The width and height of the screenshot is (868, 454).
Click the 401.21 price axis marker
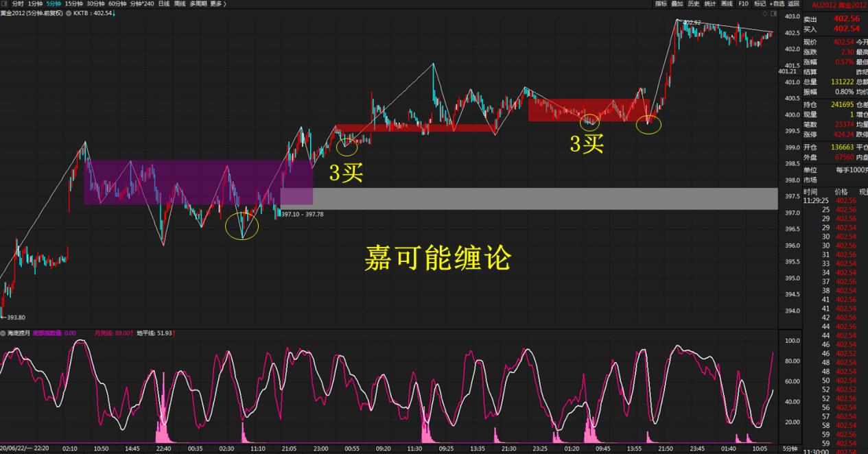point(787,71)
